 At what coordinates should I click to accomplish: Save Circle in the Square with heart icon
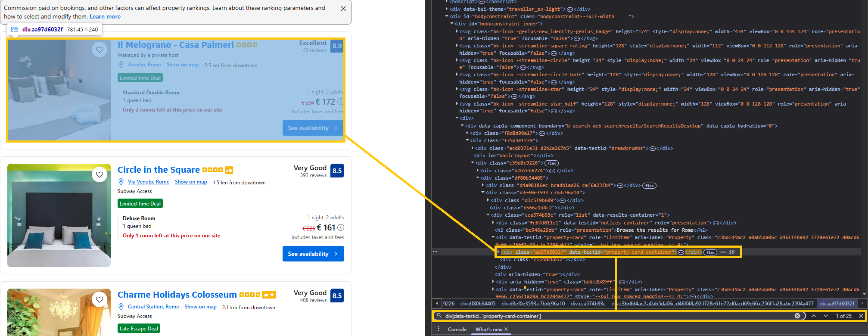pos(100,174)
